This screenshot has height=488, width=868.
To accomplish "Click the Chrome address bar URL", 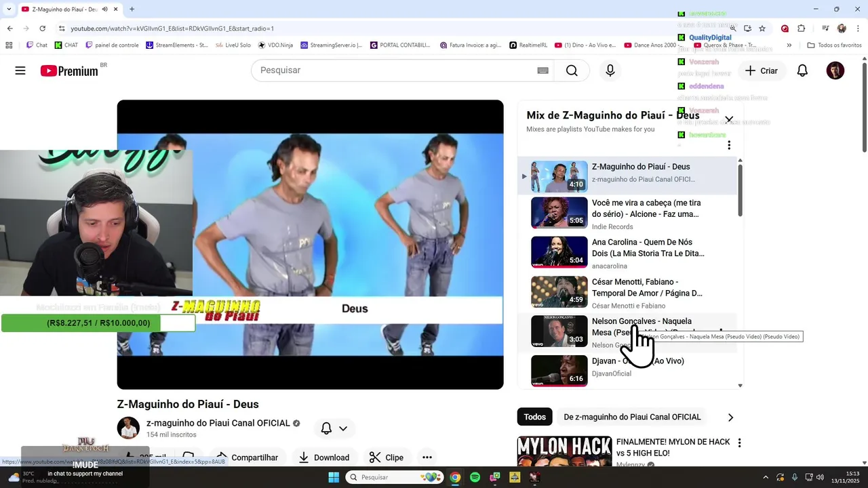I will tap(172, 28).
